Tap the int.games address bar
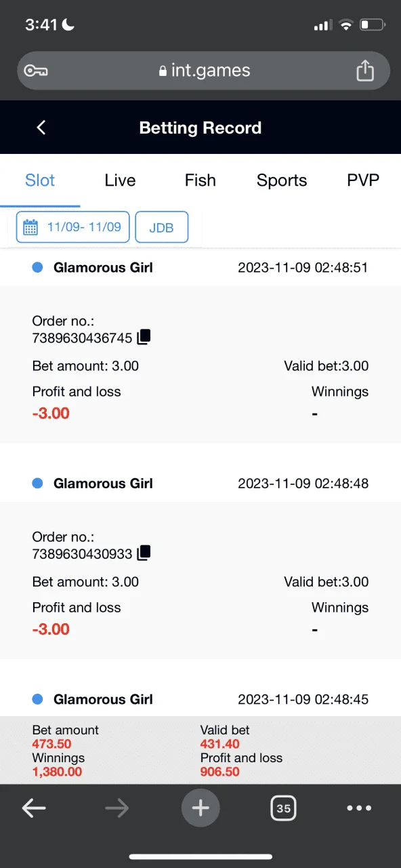Screen dimensions: 401x868 pyautogui.click(x=203, y=71)
